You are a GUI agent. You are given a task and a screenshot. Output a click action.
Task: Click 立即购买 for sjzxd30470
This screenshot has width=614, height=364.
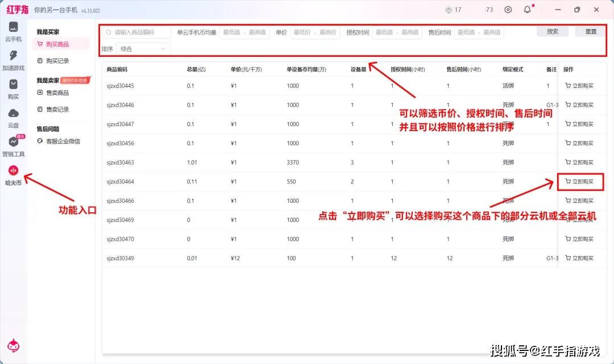point(579,239)
